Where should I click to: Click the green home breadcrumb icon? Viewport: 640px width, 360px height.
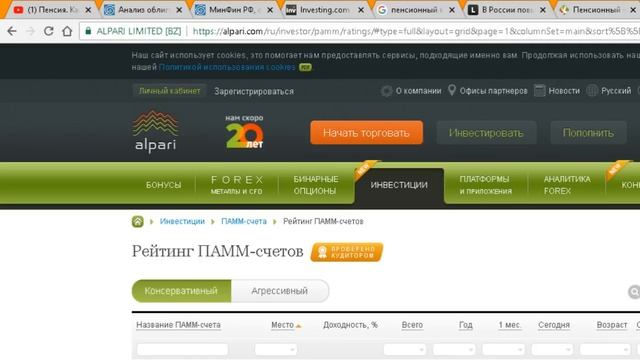138,221
